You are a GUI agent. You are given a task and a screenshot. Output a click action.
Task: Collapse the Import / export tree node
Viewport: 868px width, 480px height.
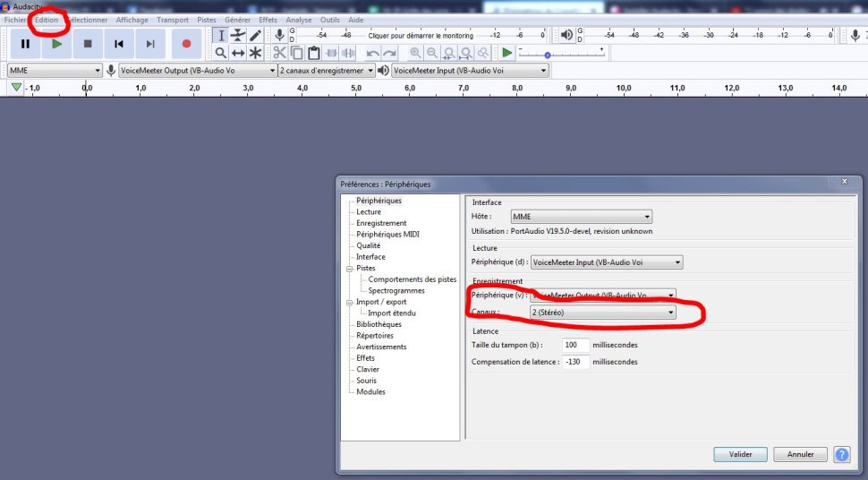click(x=349, y=303)
